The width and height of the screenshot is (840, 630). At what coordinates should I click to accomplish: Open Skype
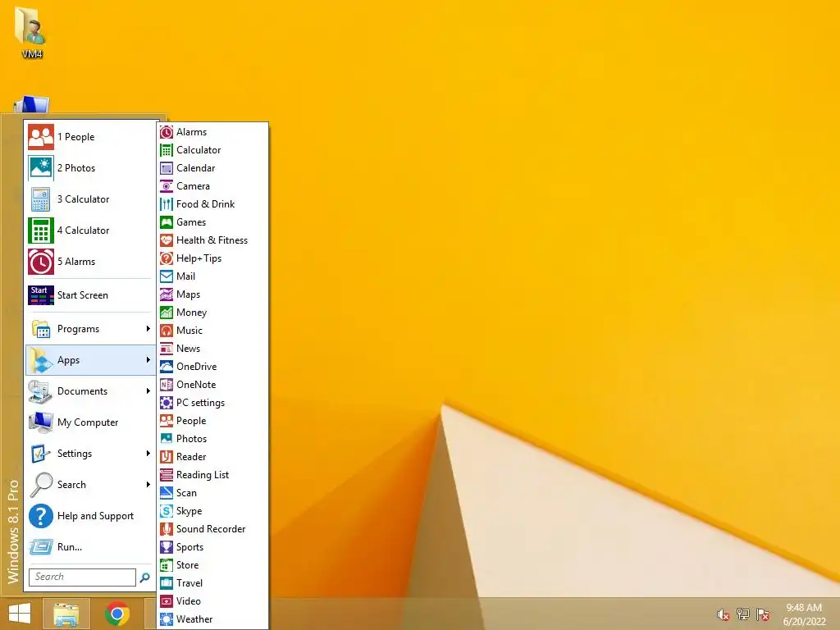pos(212,511)
